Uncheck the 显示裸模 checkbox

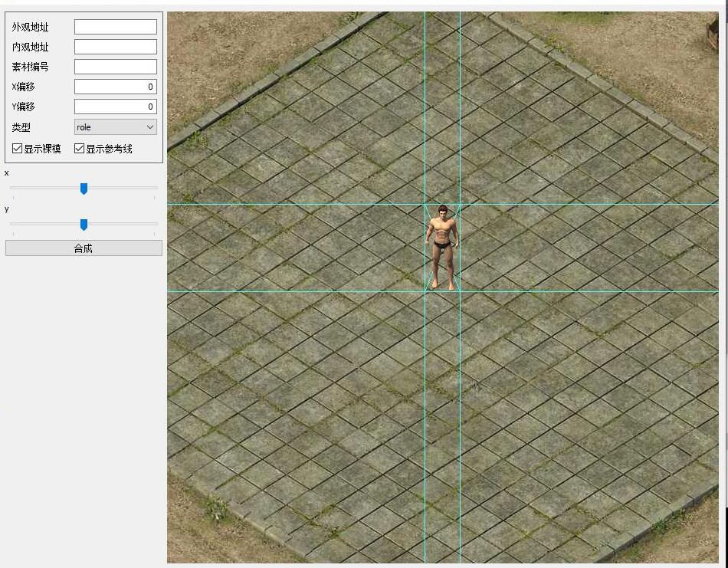(x=18, y=149)
